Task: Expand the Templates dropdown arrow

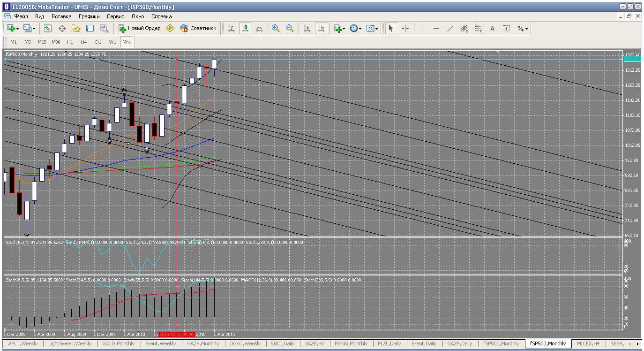Action: click(376, 29)
